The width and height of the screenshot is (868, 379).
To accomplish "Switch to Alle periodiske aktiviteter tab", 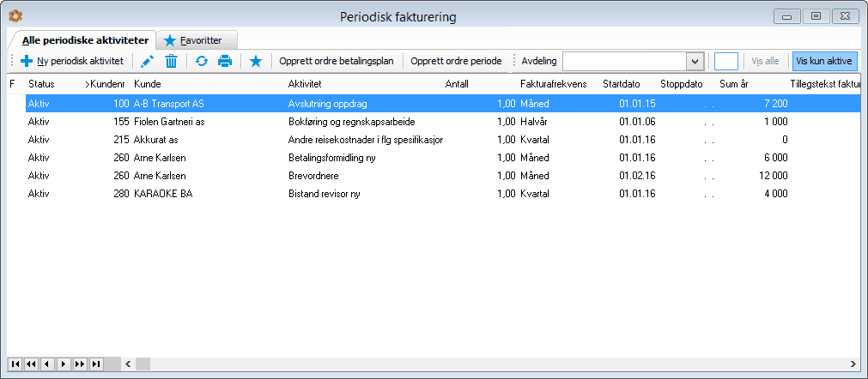I will click(x=85, y=40).
